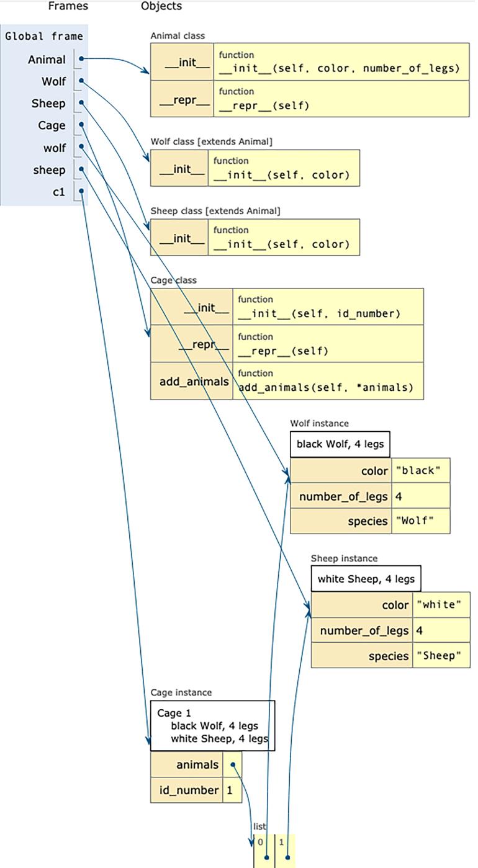Image resolution: width=478 pixels, height=868 pixels.
Task: Click the pointer dot next to c1
Action: coord(81,192)
